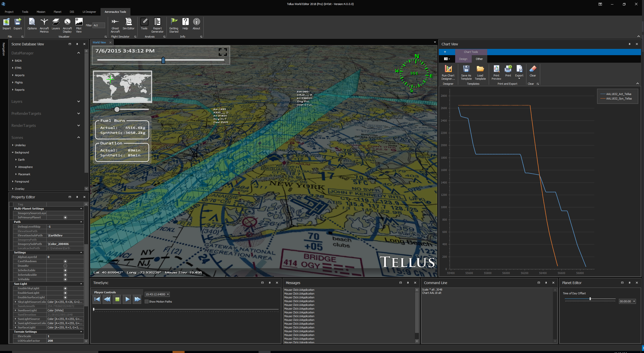Open the Sim Editor

(x=128, y=24)
